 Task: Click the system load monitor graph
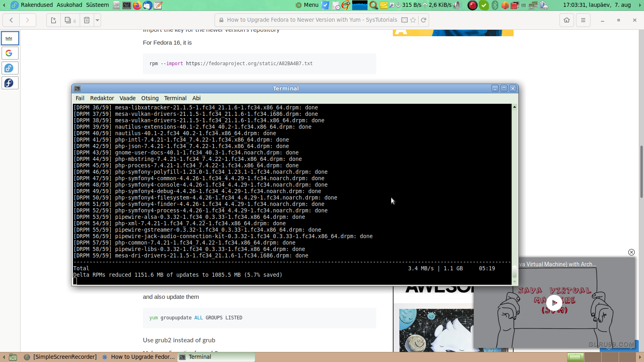359,5
